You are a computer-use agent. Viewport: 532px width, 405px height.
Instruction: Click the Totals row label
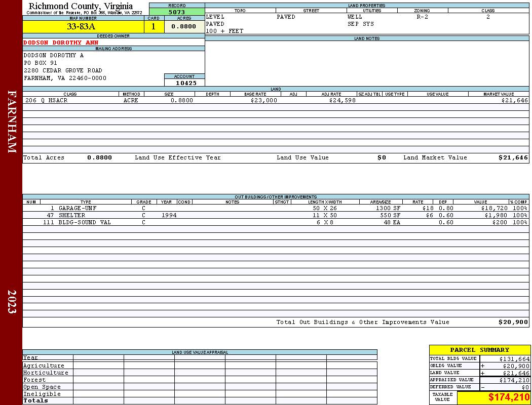[x=35, y=400]
